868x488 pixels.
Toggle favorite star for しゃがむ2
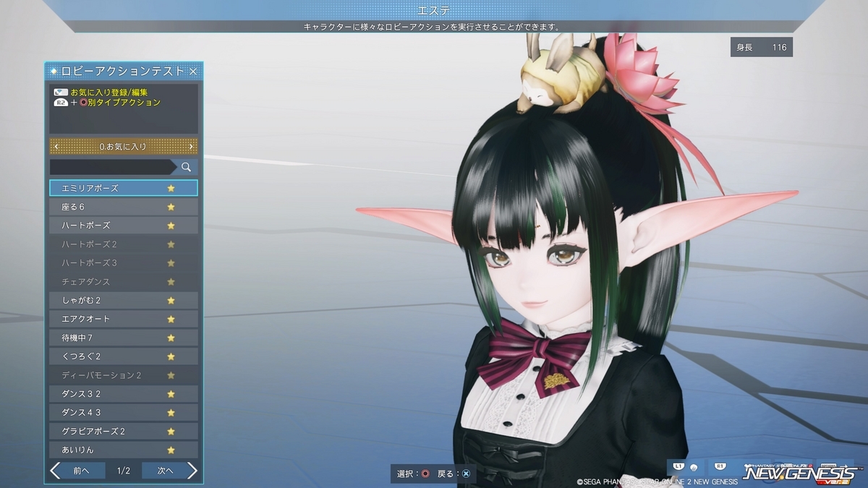(x=171, y=300)
